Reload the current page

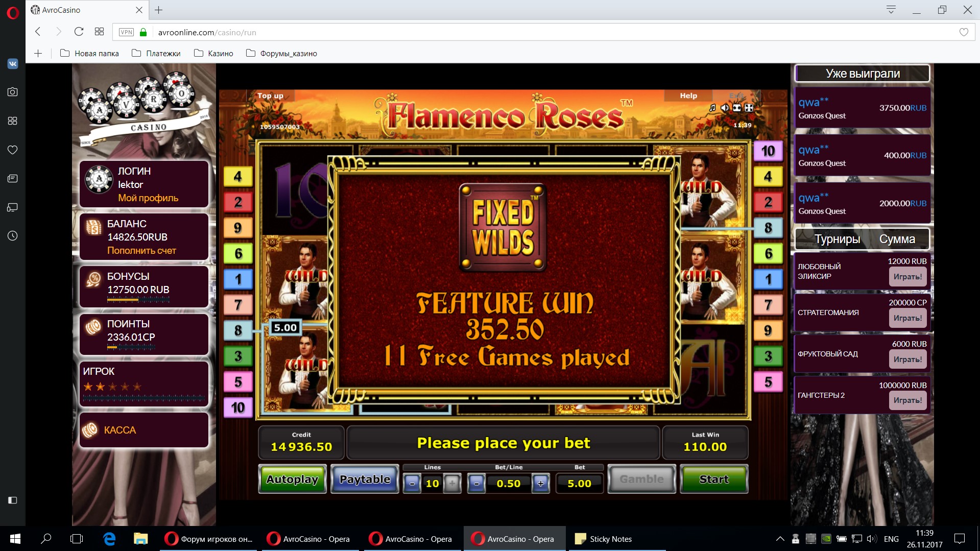79,32
